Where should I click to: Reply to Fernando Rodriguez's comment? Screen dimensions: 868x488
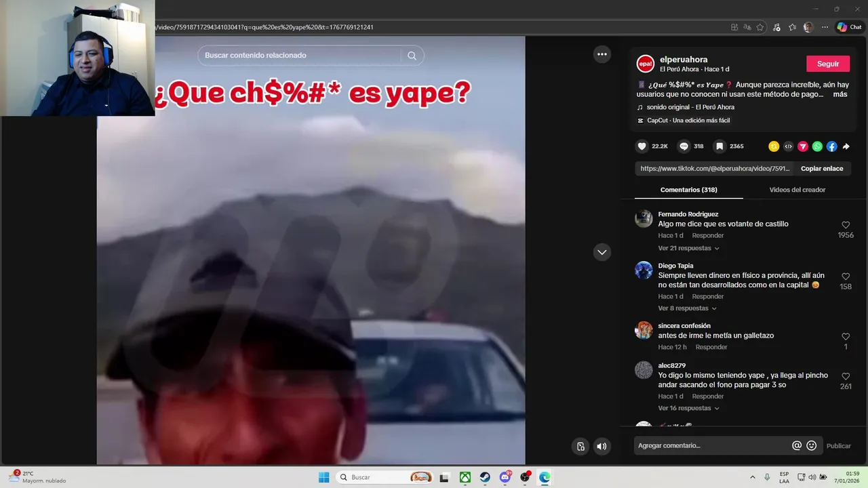[x=708, y=236]
